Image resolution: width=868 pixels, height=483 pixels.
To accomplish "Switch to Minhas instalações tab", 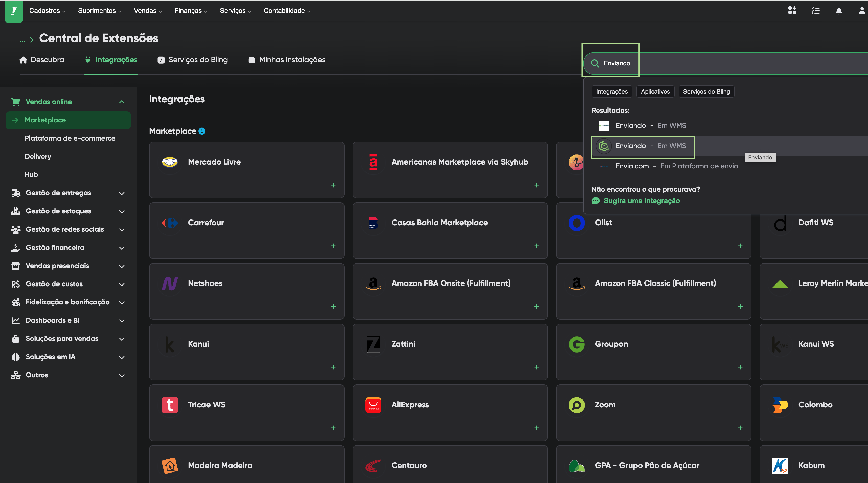I will 286,60.
